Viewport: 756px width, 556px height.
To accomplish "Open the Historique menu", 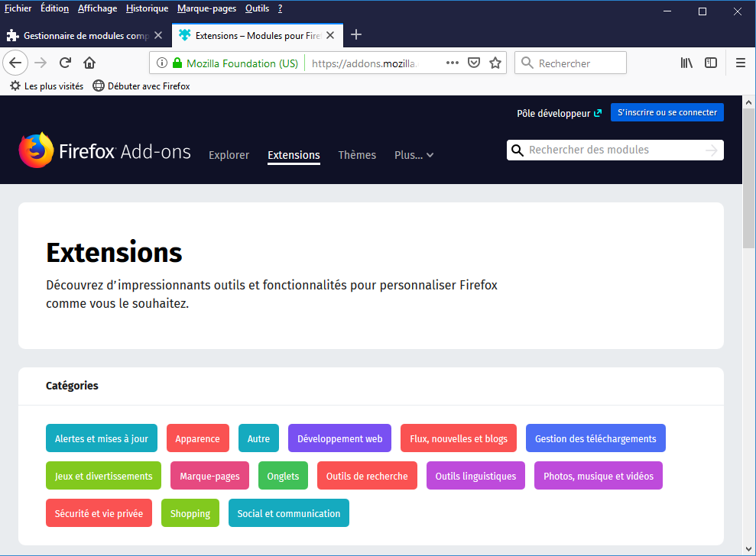I will pos(147,8).
